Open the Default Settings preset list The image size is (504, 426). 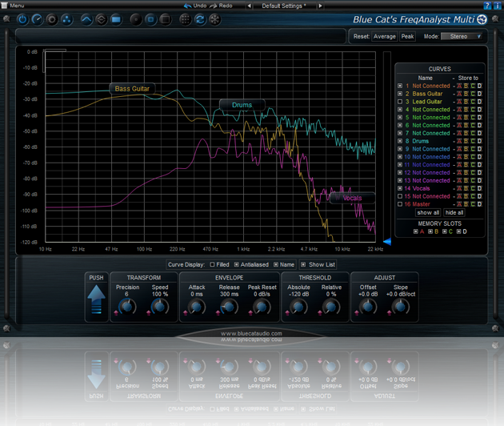click(284, 6)
